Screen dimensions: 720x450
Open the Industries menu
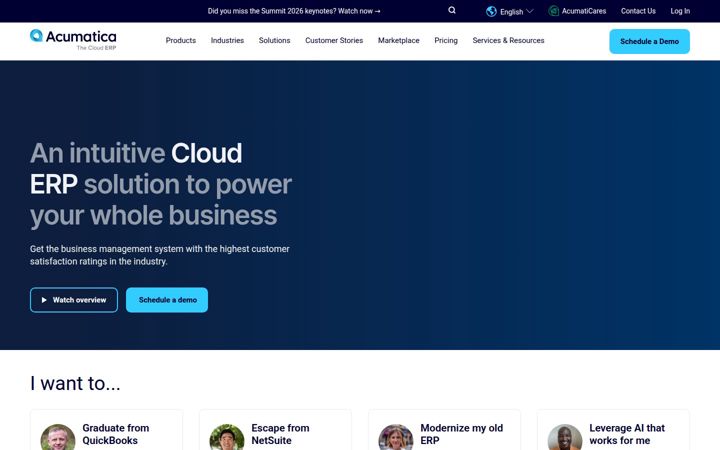coord(227,40)
